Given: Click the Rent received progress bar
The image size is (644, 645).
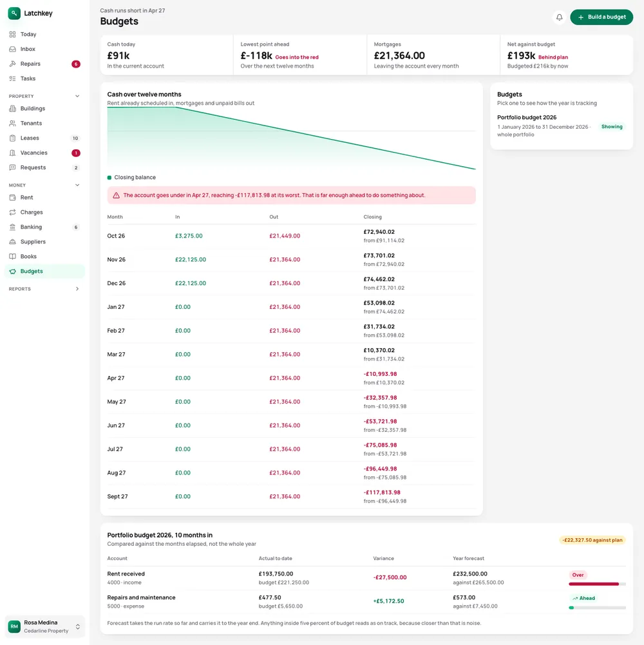Looking at the screenshot, I should 597,584.
